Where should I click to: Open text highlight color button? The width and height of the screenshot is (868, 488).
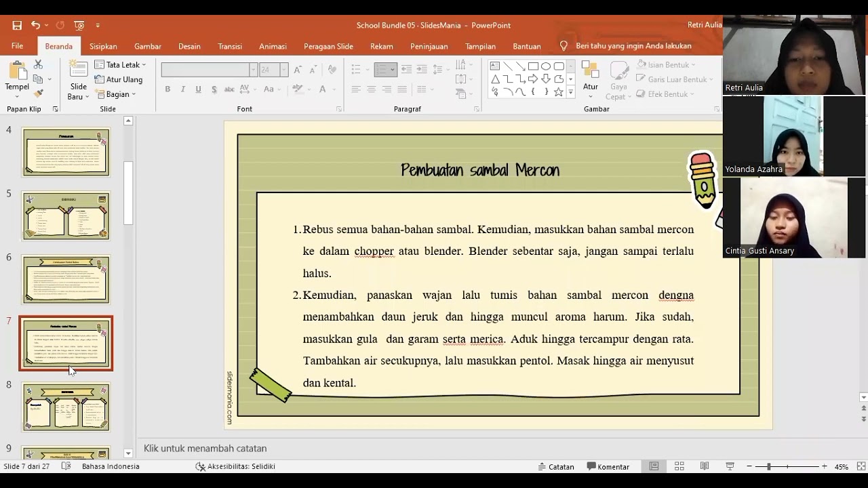point(297,89)
